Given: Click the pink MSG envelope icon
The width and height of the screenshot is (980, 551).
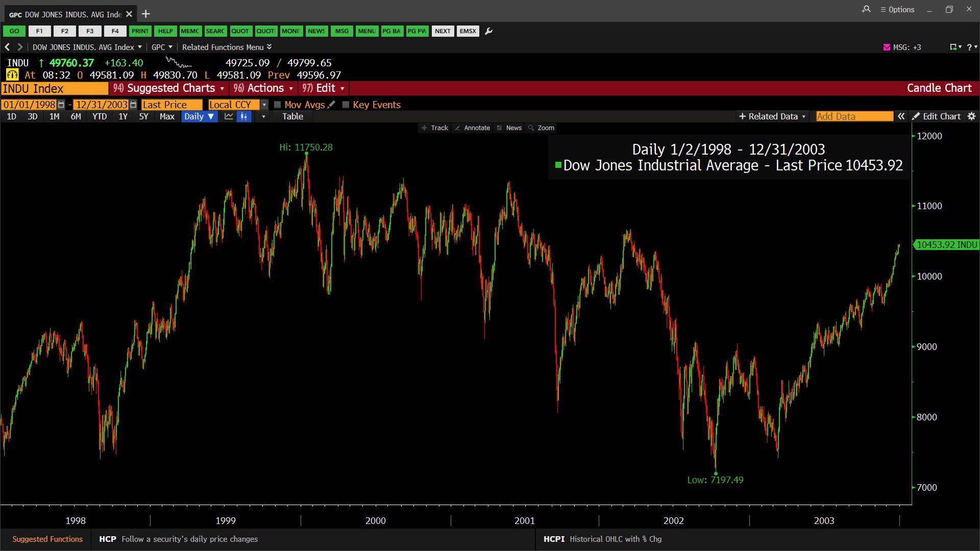Looking at the screenshot, I should [887, 47].
